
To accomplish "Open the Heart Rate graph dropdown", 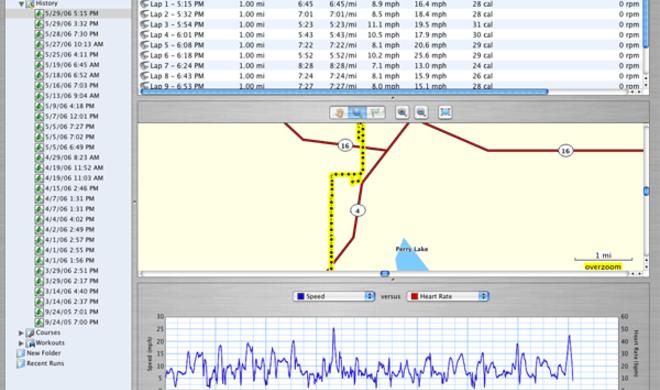I will click(447, 296).
